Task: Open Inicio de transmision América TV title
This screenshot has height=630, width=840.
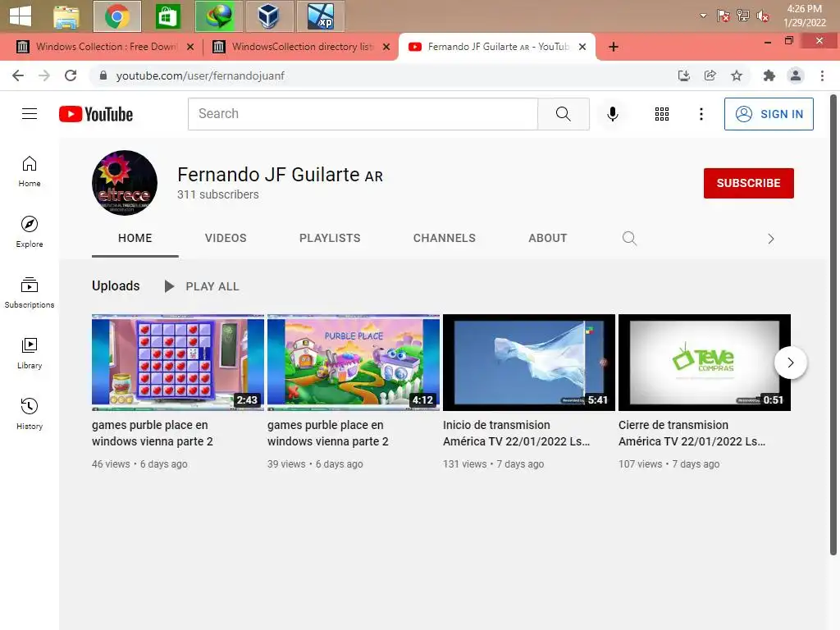Action: (516, 433)
